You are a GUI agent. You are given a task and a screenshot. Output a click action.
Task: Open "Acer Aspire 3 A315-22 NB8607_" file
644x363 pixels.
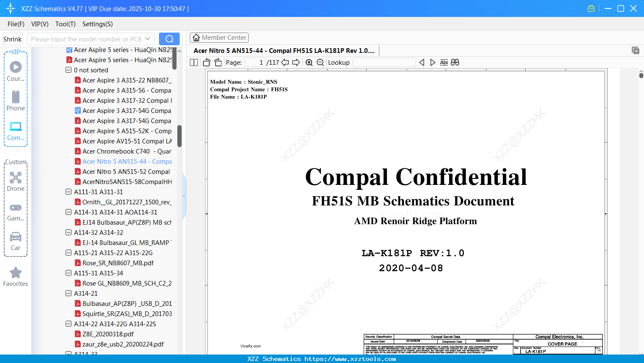tap(123, 80)
